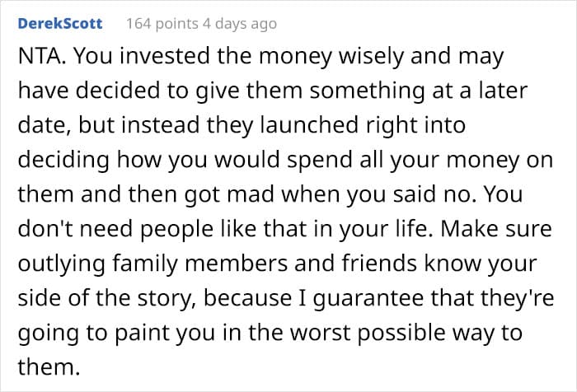Click the phrase don't need people

(x=115, y=229)
